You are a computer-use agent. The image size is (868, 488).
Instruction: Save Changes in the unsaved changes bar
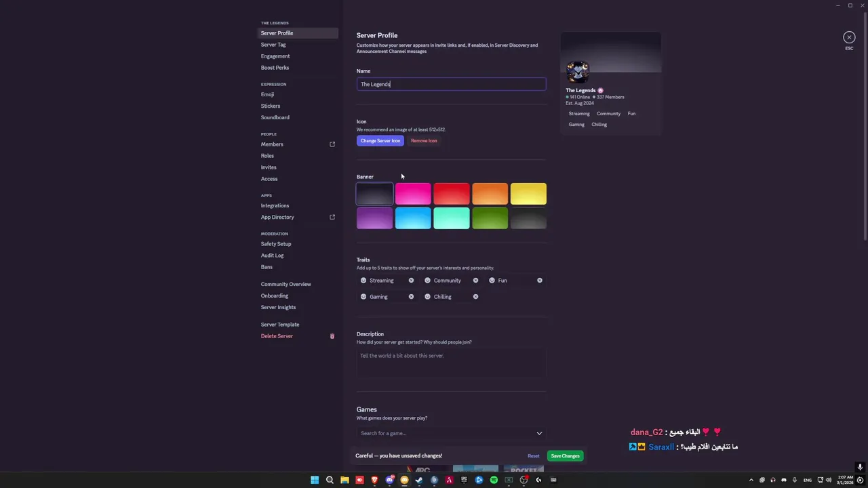(x=565, y=456)
